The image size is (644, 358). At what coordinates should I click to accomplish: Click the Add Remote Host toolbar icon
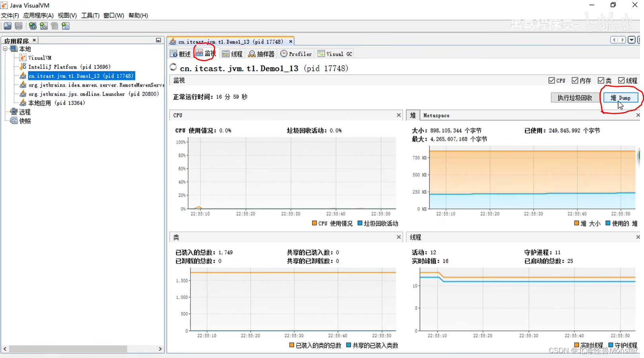(x=33, y=26)
